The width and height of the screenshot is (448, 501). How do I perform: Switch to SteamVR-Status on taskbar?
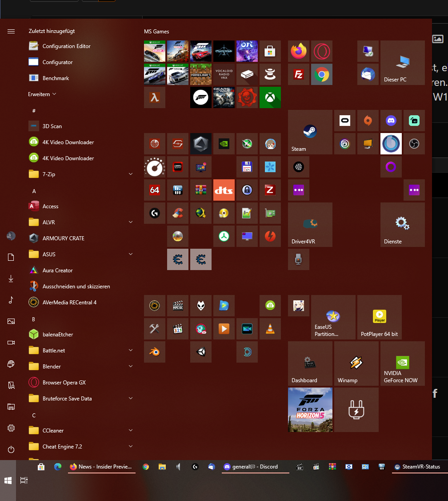tap(420, 467)
